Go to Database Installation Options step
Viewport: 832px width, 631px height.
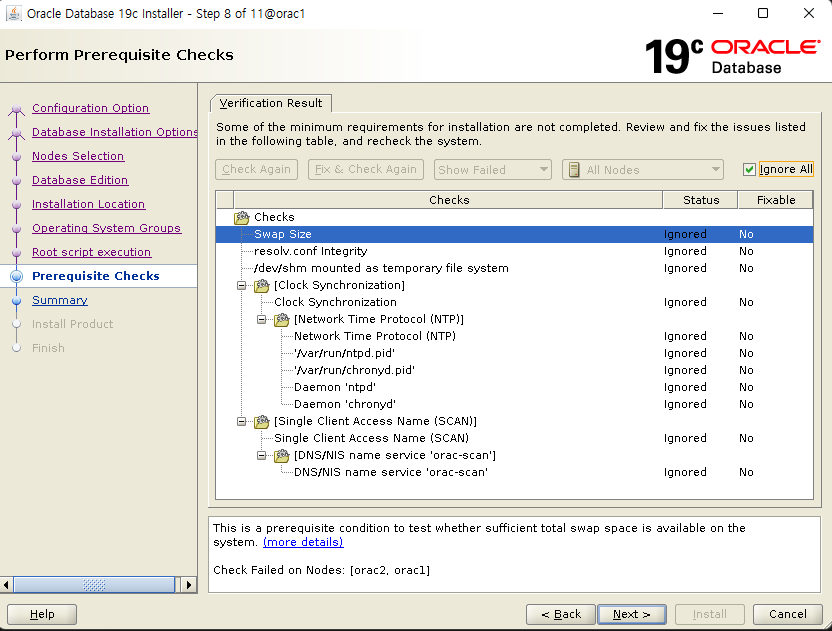[x=115, y=132]
